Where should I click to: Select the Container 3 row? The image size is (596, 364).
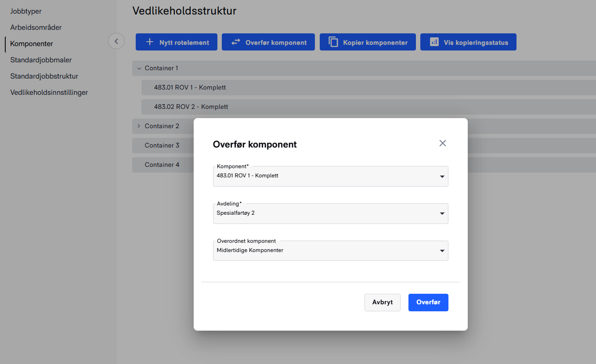pyautogui.click(x=162, y=145)
